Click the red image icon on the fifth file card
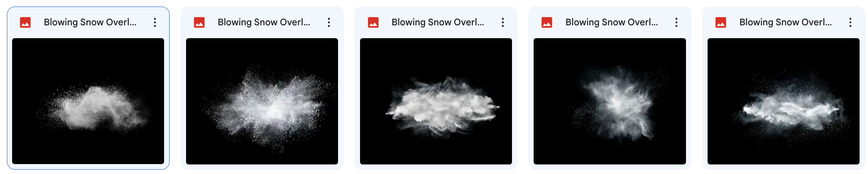 721,22
